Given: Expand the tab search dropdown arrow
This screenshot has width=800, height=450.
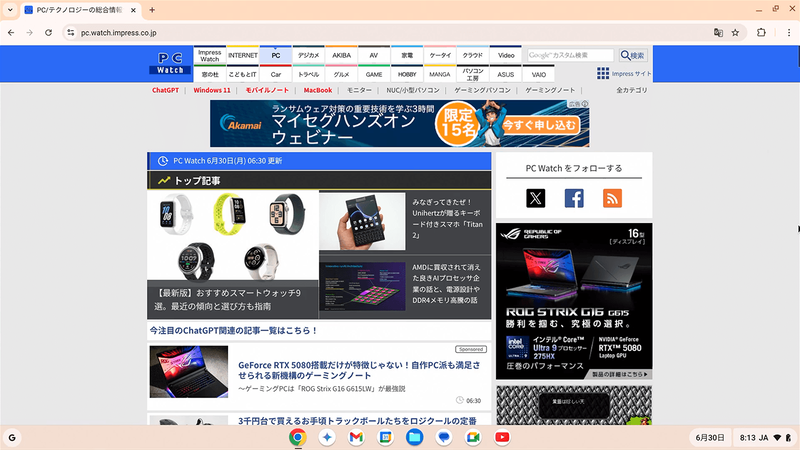Looking at the screenshot, I should pos(10,10).
